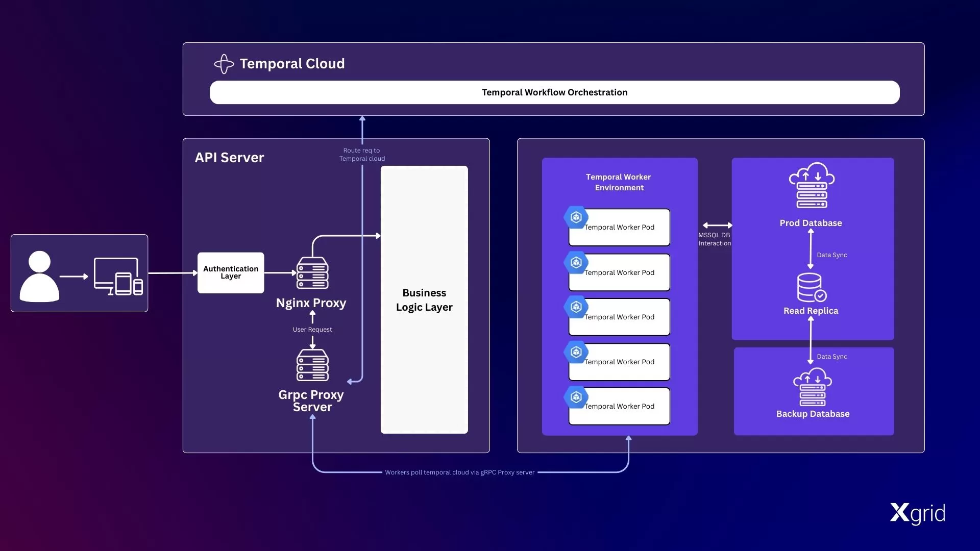
Task: Select the second Temporal Worker Pod box
Action: [619, 272]
